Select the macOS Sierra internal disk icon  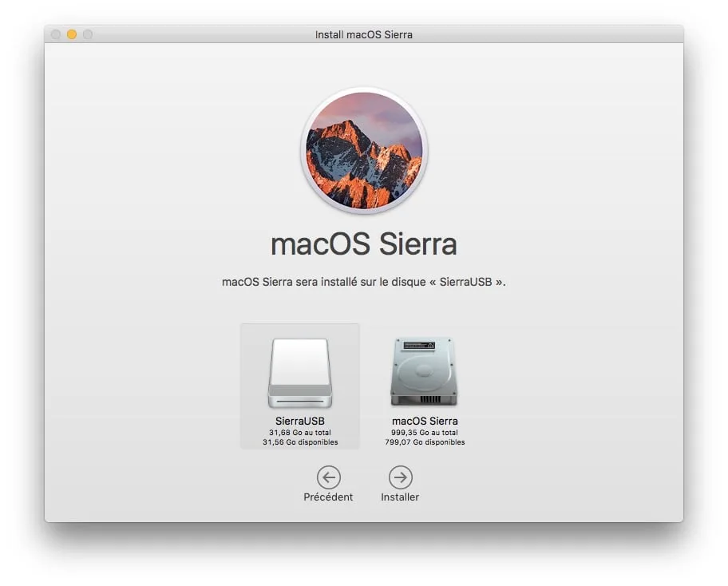point(424,371)
